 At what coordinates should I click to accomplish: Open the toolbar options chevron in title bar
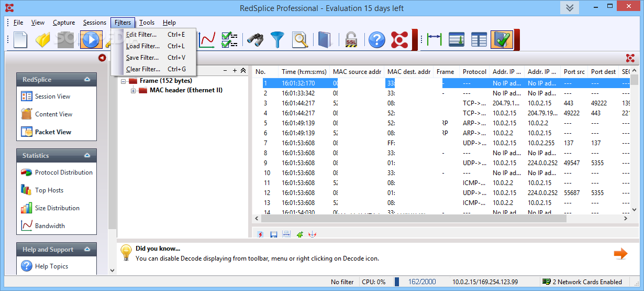click(570, 8)
